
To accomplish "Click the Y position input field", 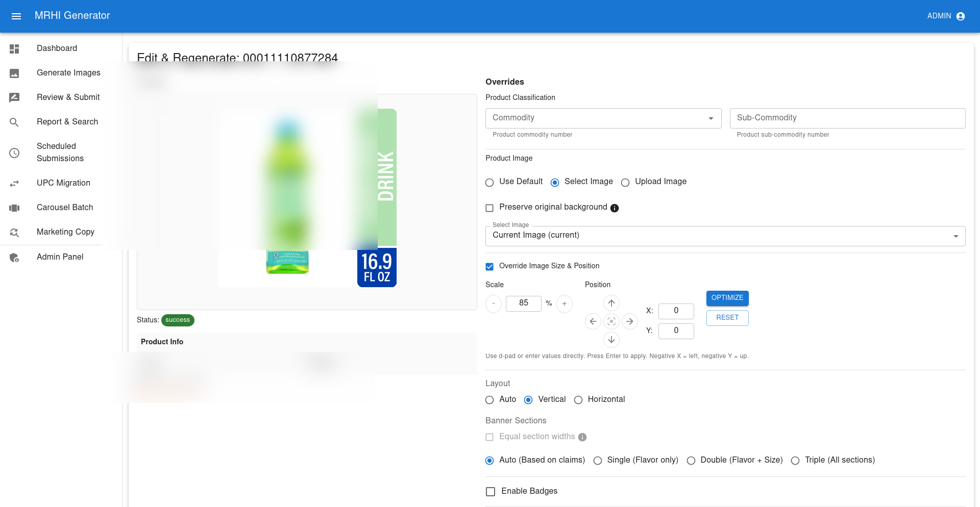I will point(676,331).
